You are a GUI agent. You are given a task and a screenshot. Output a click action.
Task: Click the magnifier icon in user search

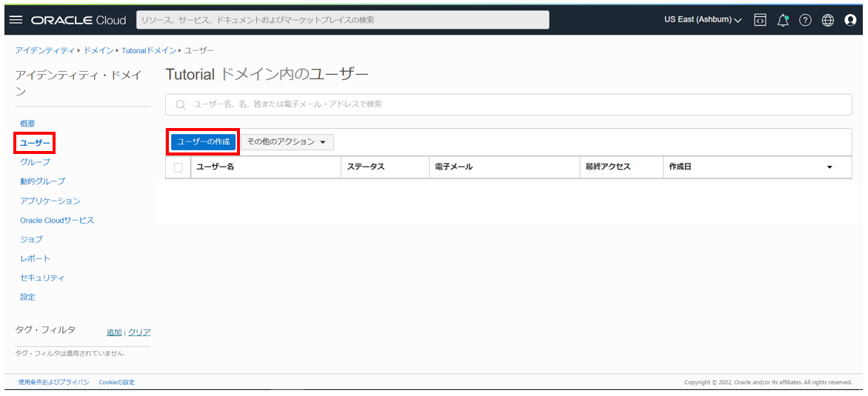[180, 105]
